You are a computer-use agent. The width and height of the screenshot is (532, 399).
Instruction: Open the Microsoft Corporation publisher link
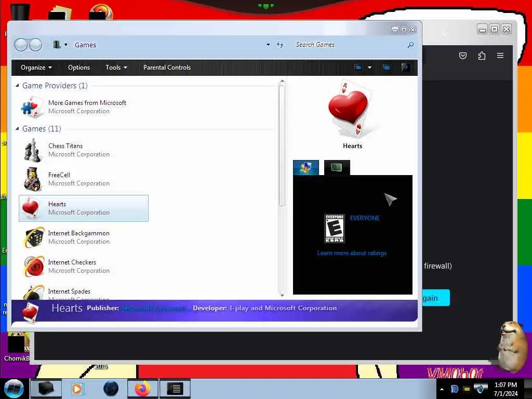pos(154,308)
